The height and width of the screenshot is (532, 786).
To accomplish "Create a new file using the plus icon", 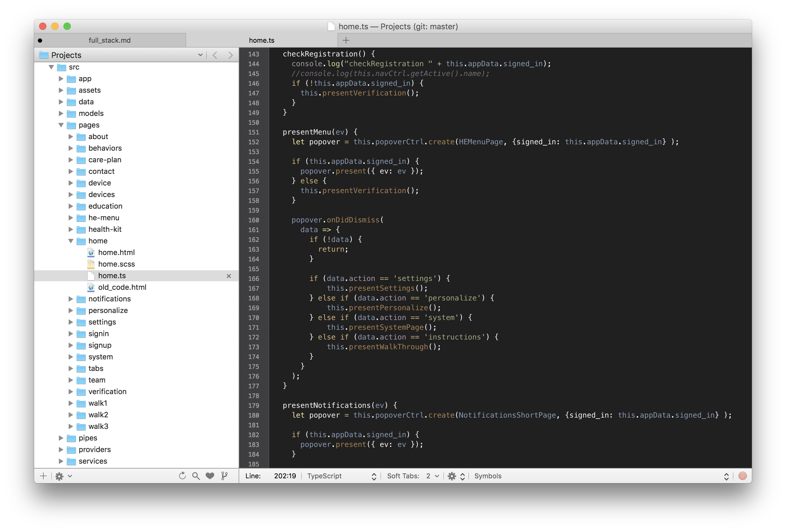I will (x=43, y=476).
